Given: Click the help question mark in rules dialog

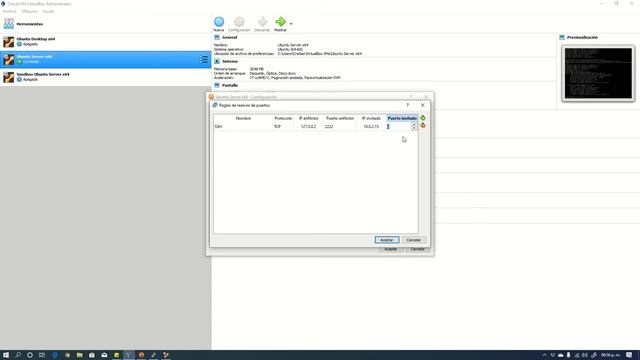Looking at the screenshot, I should pos(407,105).
